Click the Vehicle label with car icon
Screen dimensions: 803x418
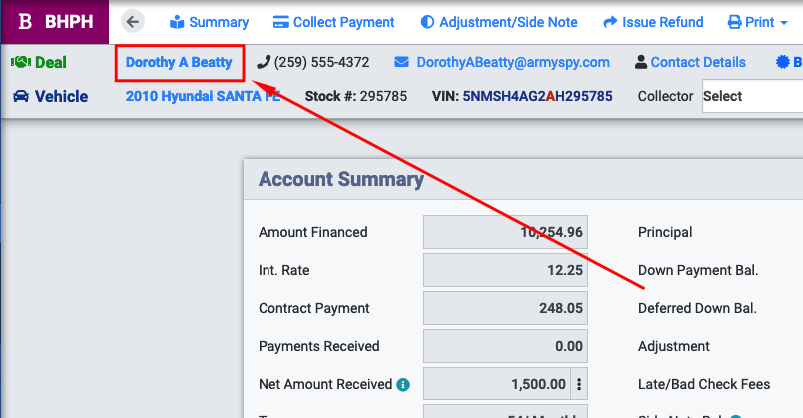click(x=50, y=96)
